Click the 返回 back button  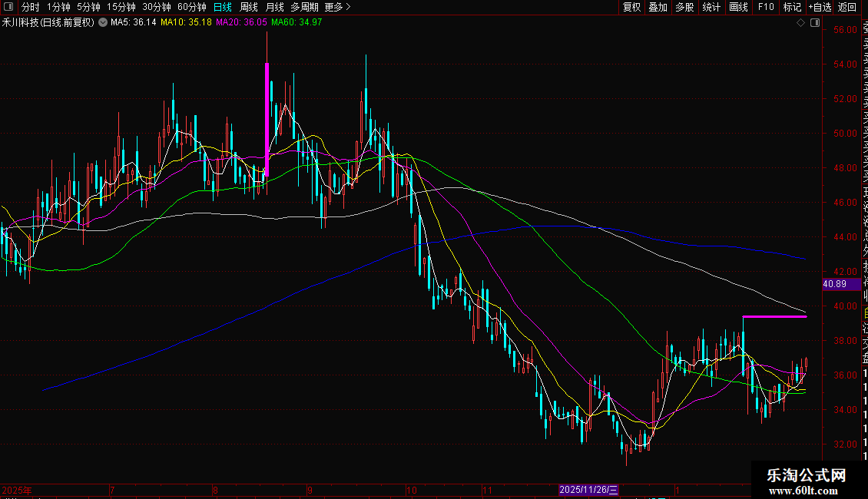pos(847,7)
